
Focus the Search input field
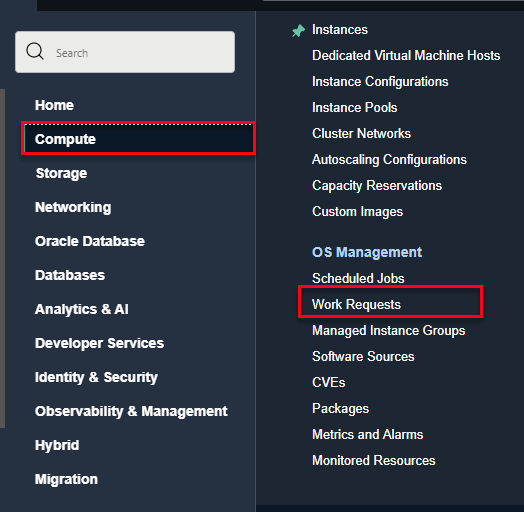[x=125, y=52]
